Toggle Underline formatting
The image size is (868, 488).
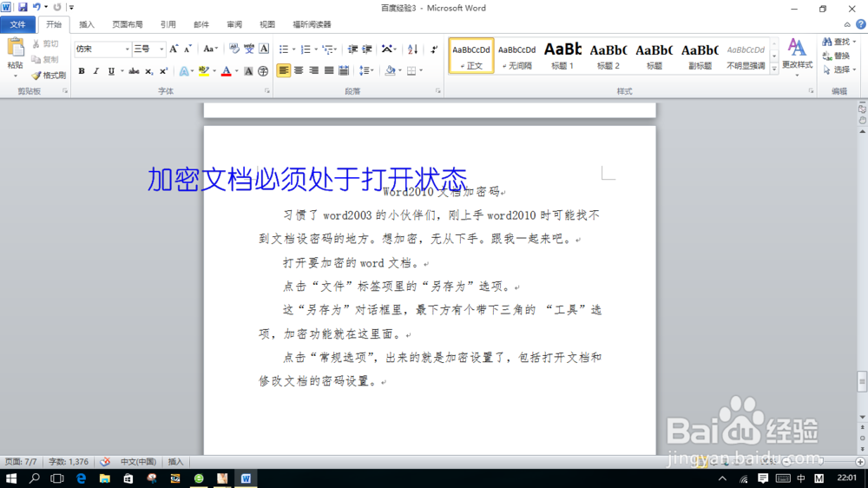coord(111,71)
